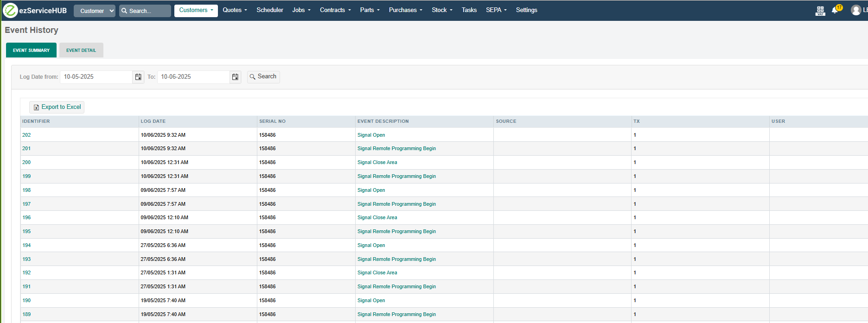The width and height of the screenshot is (868, 323).
Task: Open event identifier 202 link
Action: tap(26, 135)
